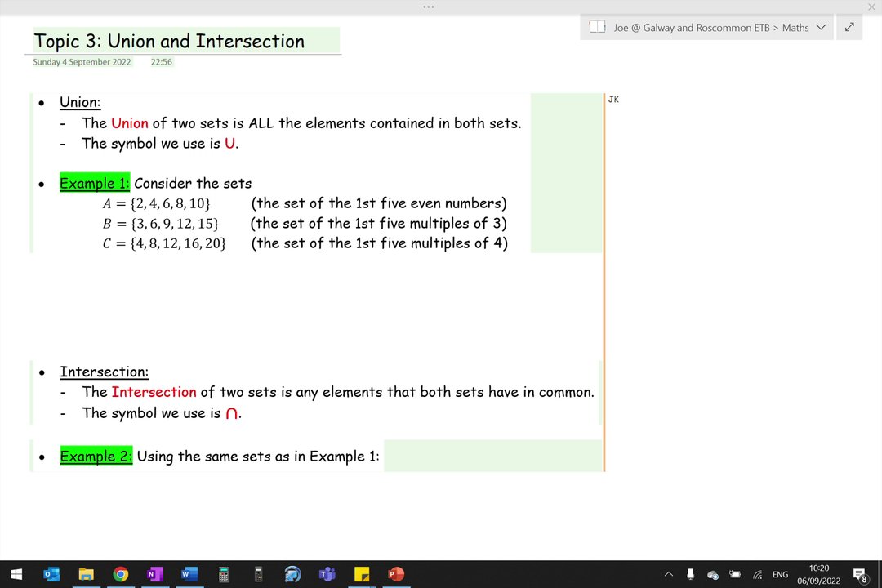The height and width of the screenshot is (588, 882).
Task: Click the set C = {4, 8, 12, 16, 20}
Action: (164, 243)
